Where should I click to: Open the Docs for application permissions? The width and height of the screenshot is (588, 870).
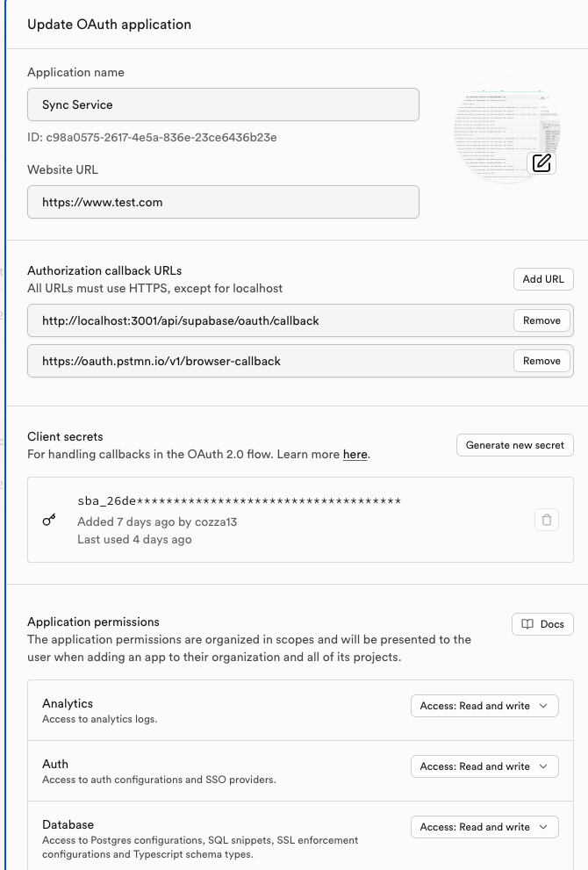tap(542, 624)
